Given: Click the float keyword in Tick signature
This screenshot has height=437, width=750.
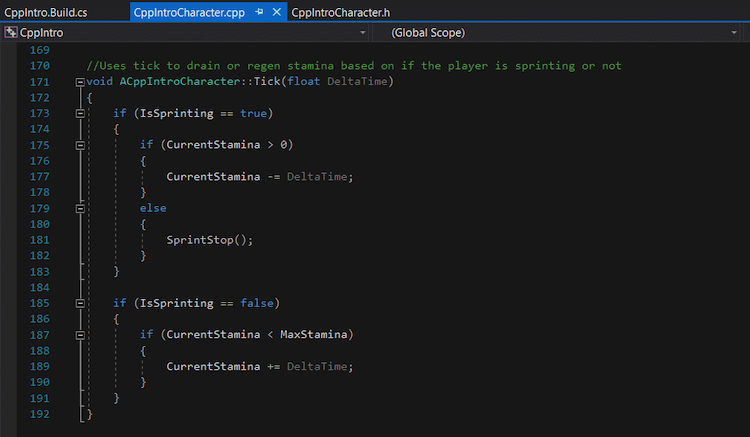Looking at the screenshot, I should point(303,81).
